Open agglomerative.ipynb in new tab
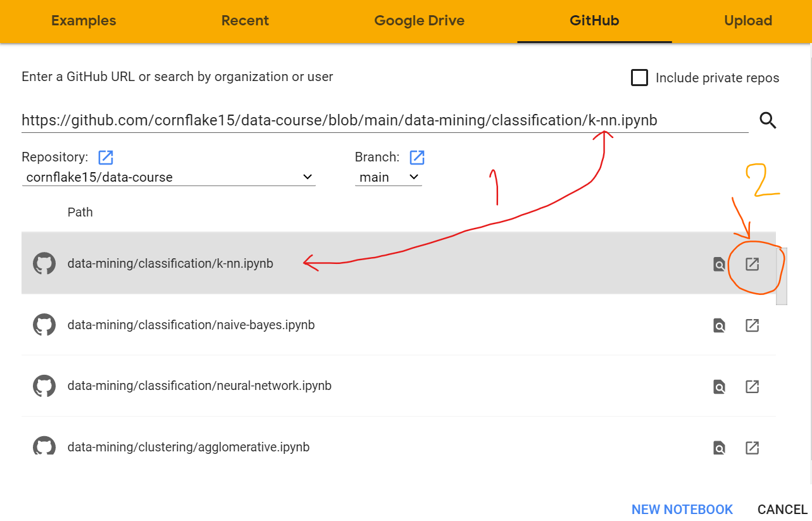The height and width of the screenshot is (521, 812). (x=752, y=448)
